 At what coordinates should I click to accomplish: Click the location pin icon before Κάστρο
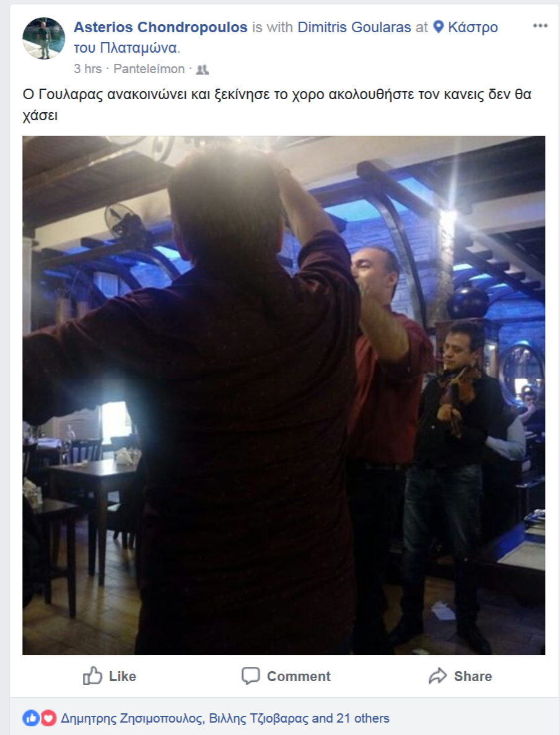tap(438, 27)
